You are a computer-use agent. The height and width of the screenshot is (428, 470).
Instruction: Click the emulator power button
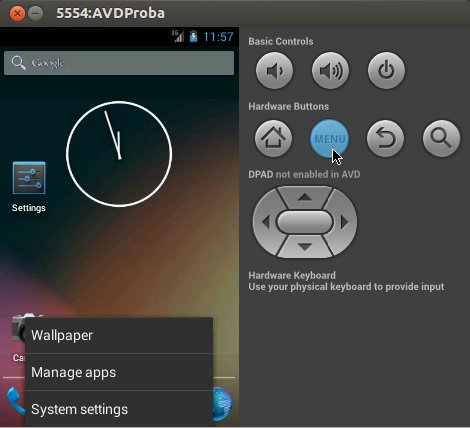click(386, 71)
